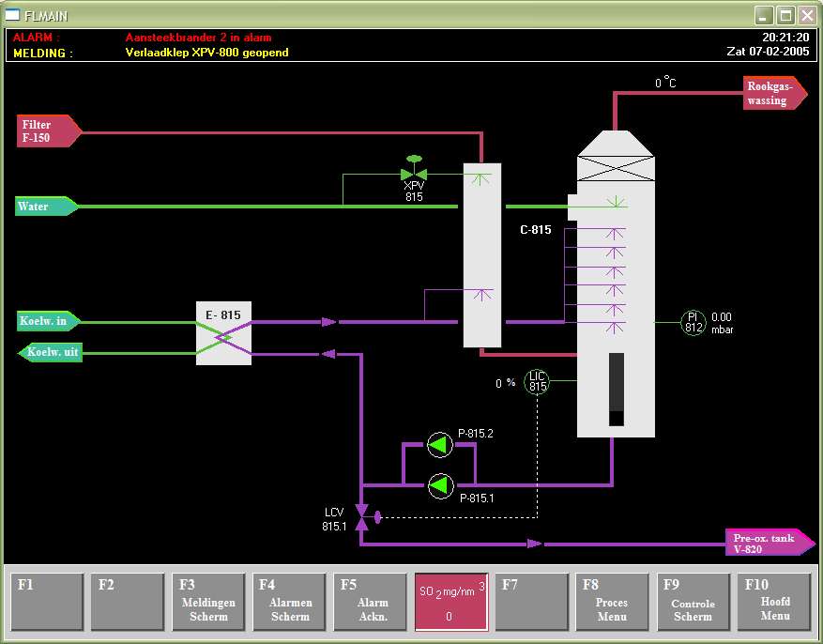823x644 pixels.
Task: Open the F10 Hoofd Menu
Action: pos(774,602)
